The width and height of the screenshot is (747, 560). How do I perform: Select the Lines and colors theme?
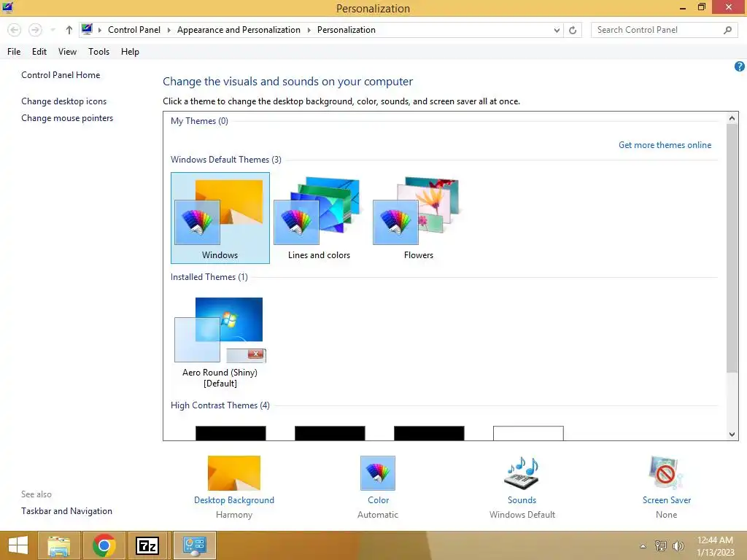click(x=319, y=217)
